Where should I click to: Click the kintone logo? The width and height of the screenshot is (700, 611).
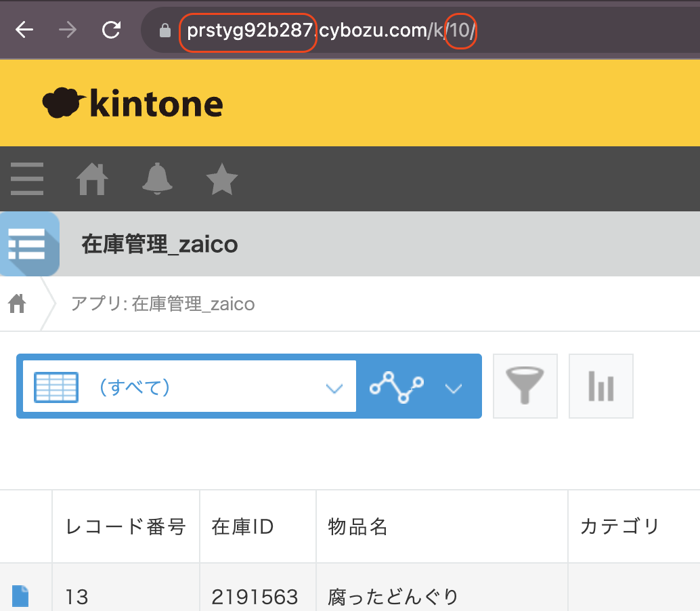point(133,103)
